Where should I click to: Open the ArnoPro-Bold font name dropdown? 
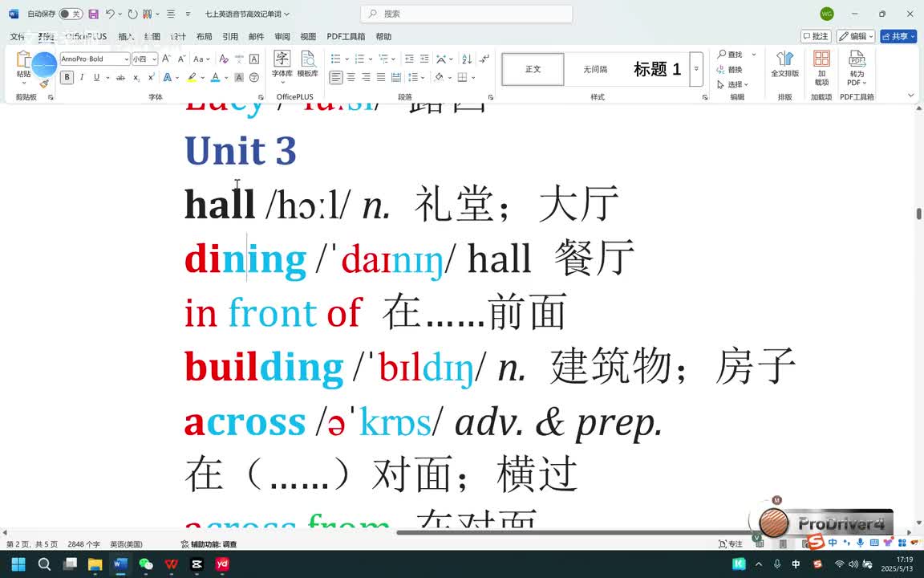126,59
